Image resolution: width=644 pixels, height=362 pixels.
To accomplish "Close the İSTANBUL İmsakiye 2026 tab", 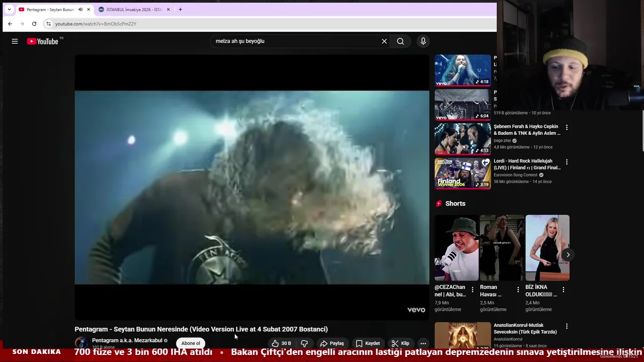I will (169, 10).
